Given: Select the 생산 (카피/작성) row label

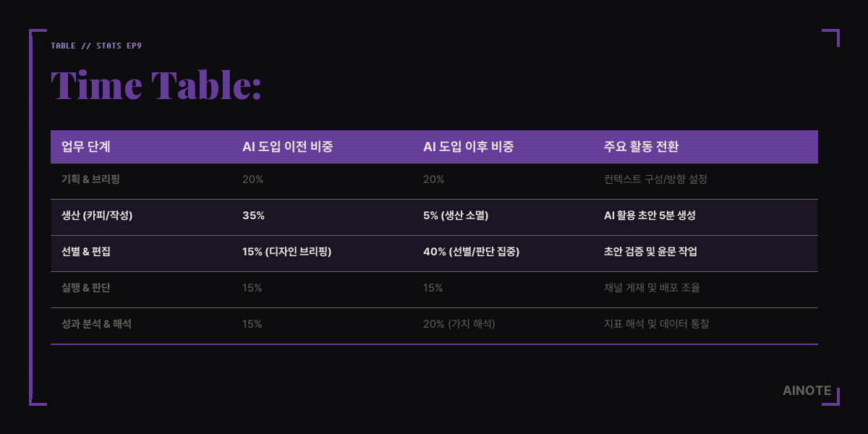Looking at the screenshot, I should [x=97, y=216].
